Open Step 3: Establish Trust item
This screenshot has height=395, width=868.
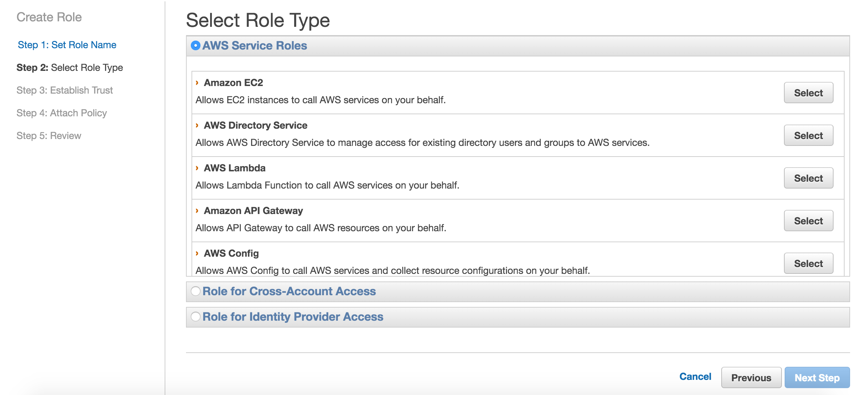pyautogui.click(x=65, y=90)
